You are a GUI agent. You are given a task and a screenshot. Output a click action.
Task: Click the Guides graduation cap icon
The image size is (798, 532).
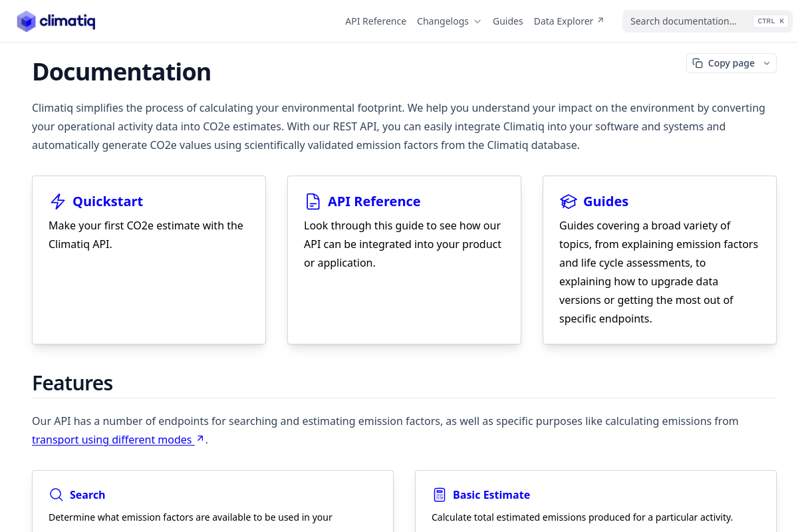click(568, 201)
